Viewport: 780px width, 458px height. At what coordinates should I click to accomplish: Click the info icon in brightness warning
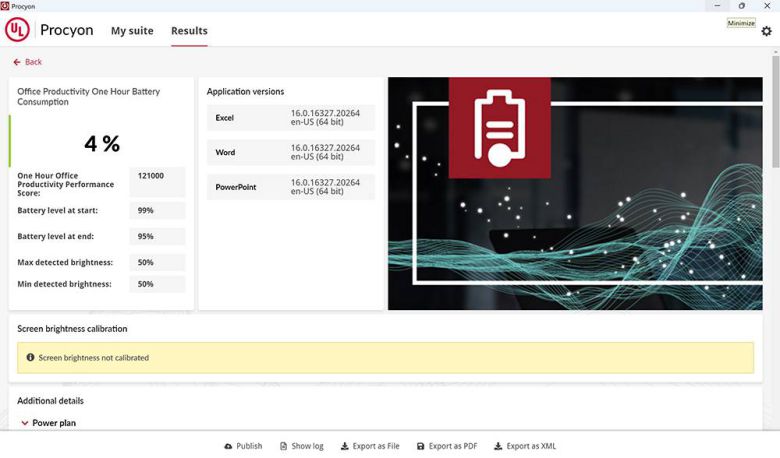[x=30, y=357]
